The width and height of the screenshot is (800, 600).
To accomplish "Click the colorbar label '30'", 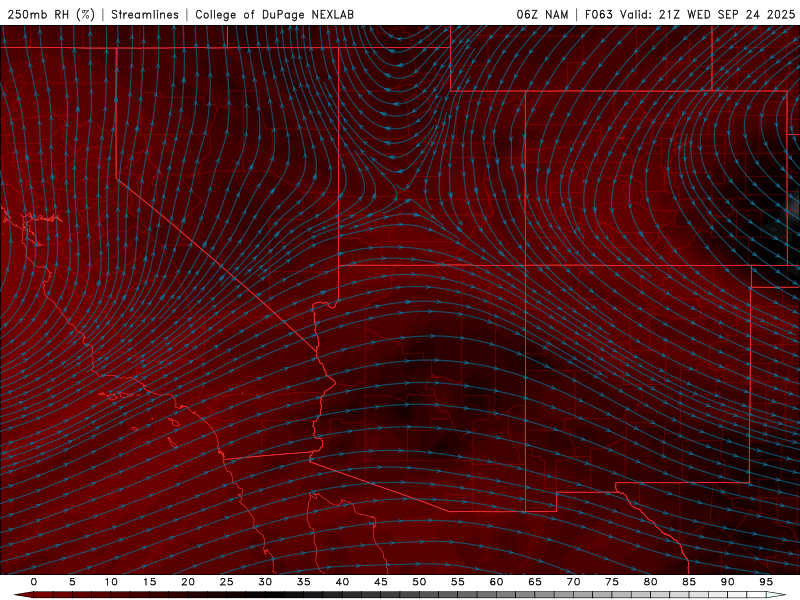I will pos(265,582).
